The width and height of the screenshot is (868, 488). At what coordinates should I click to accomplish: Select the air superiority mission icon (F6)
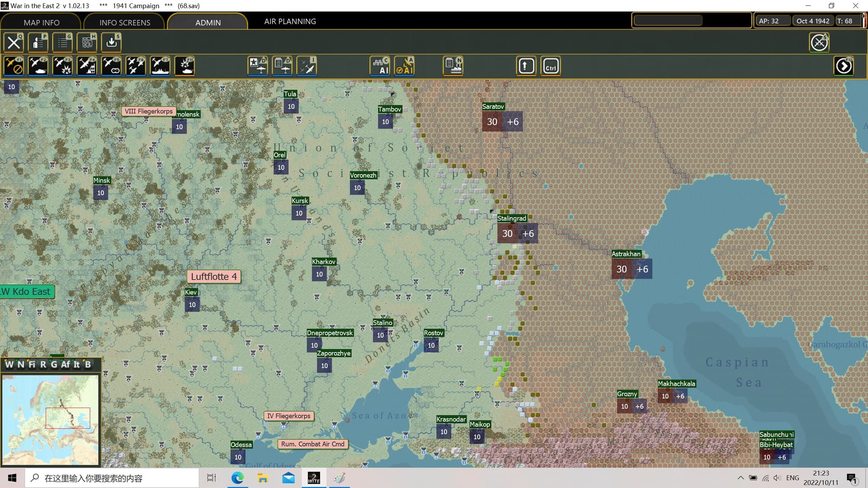coord(136,66)
